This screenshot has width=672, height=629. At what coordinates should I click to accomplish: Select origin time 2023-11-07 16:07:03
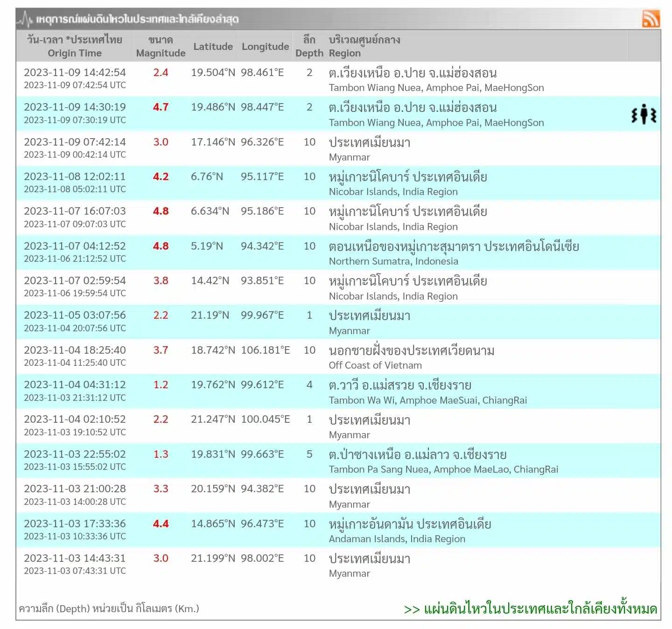[75, 211]
